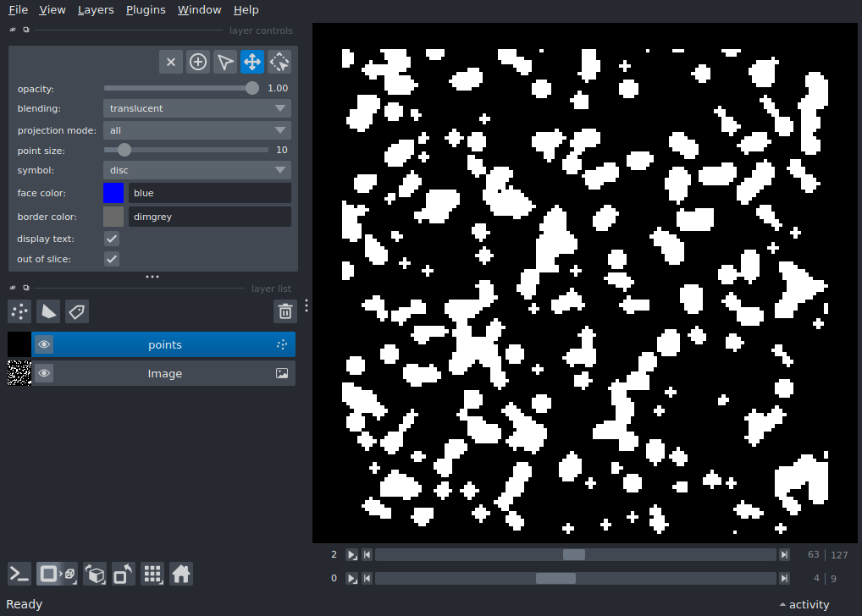Open the Plugins menu

pyautogui.click(x=146, y=10)
